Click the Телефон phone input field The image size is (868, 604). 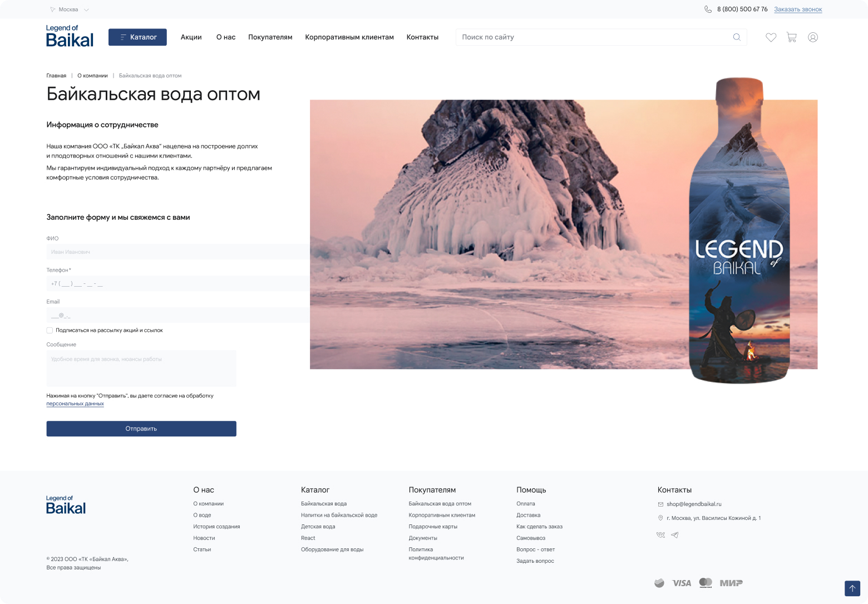pyautogui.click(x=178, y=283)
